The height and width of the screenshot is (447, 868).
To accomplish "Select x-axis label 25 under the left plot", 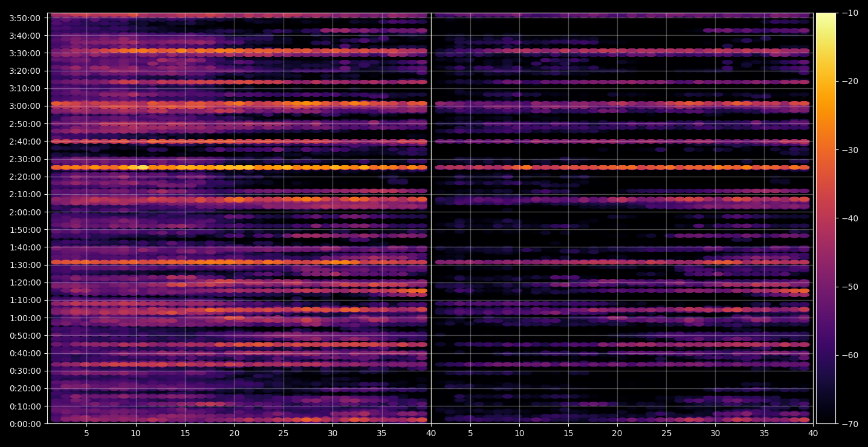I will point(283,433).
